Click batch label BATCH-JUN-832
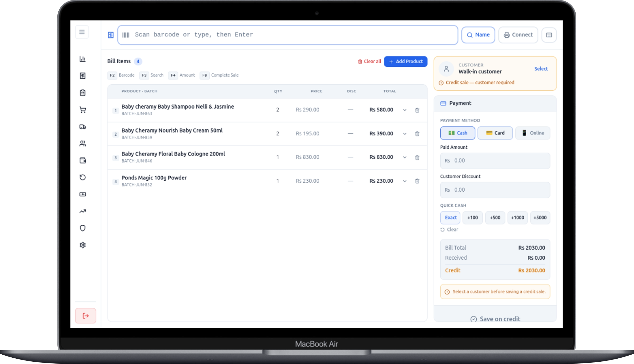The image size is (634, 364). pyautogui.click(x=137, y=185)
